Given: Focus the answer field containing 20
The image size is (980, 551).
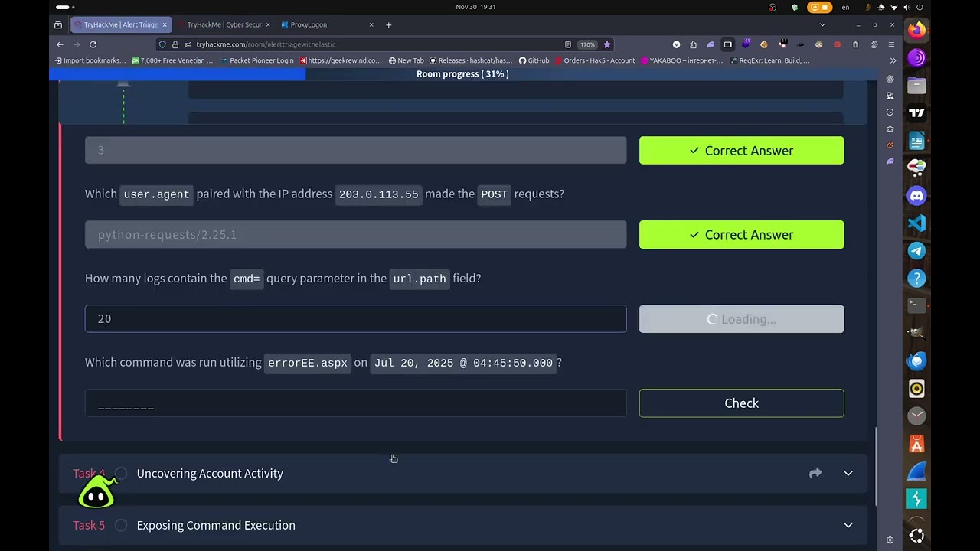Looking at the screenshot, I should coord(355,319).
